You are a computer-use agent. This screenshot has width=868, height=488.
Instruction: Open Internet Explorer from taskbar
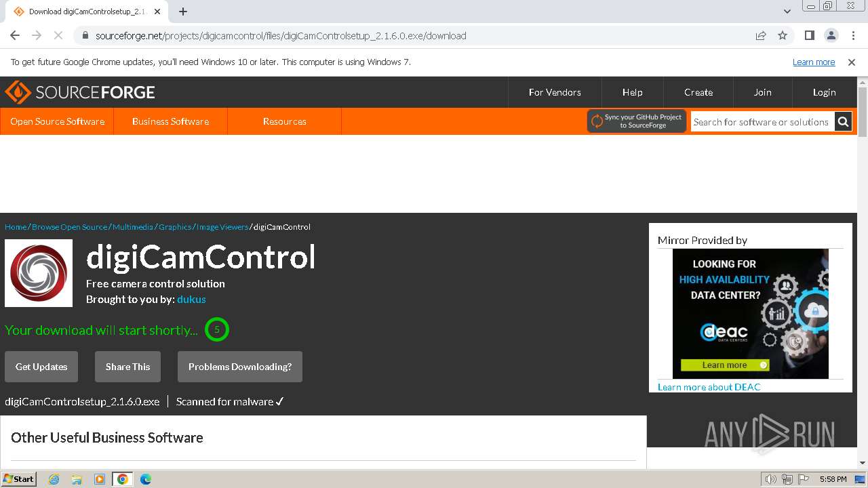click(x=54, y=479)
